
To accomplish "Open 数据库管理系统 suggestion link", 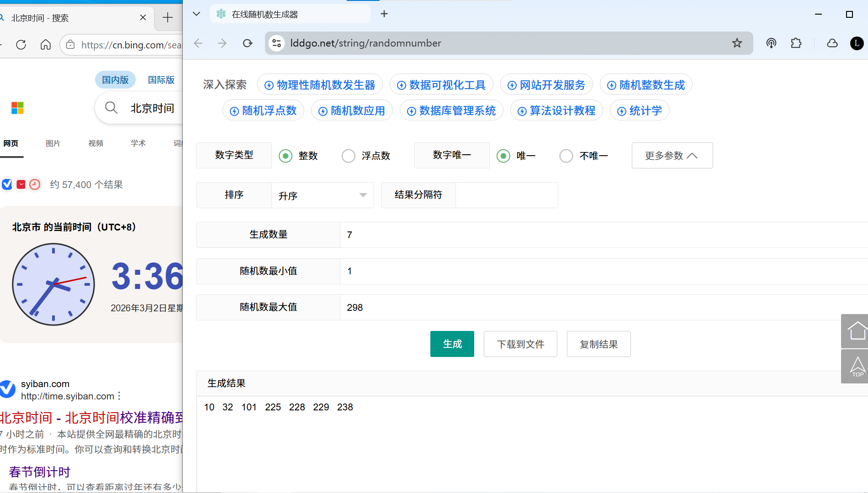I will coord(451,110).
